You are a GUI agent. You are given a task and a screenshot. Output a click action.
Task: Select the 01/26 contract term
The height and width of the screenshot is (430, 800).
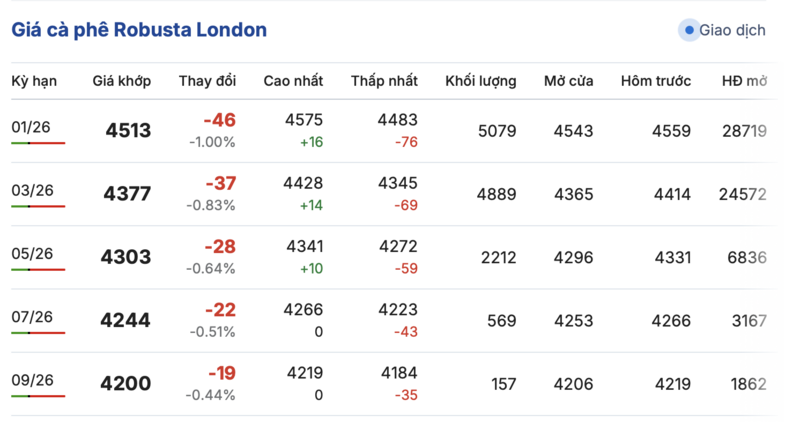click(32, 127)
